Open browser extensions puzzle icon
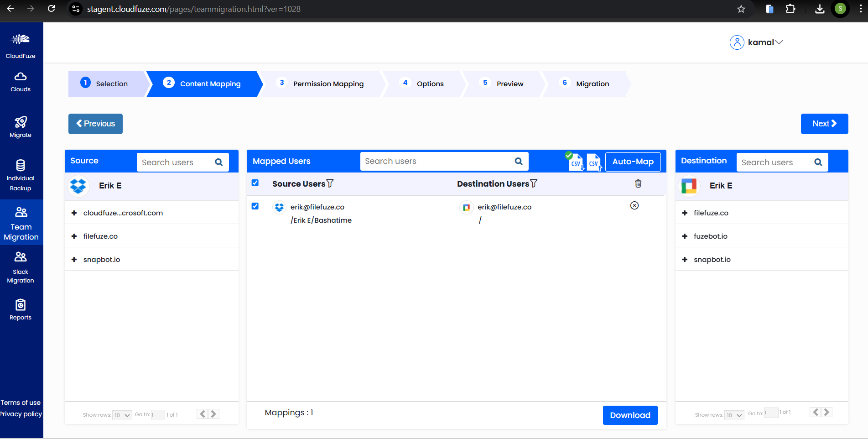The width and height of the screenshot is (868, 439). (790, 9)
